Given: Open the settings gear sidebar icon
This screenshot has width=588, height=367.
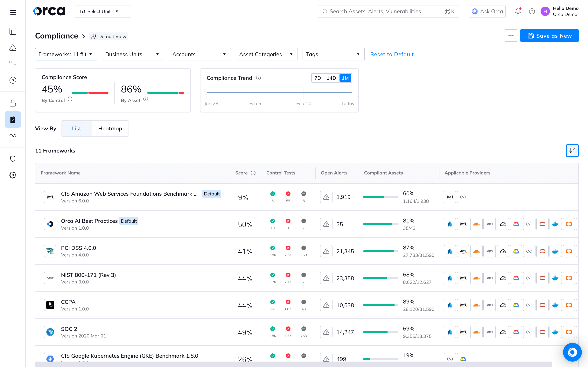Looking at the screenshot, I should [13, 175].
